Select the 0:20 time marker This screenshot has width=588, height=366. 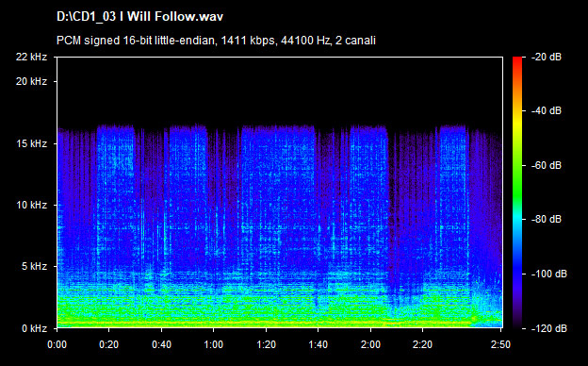click(x=109, y=344)
